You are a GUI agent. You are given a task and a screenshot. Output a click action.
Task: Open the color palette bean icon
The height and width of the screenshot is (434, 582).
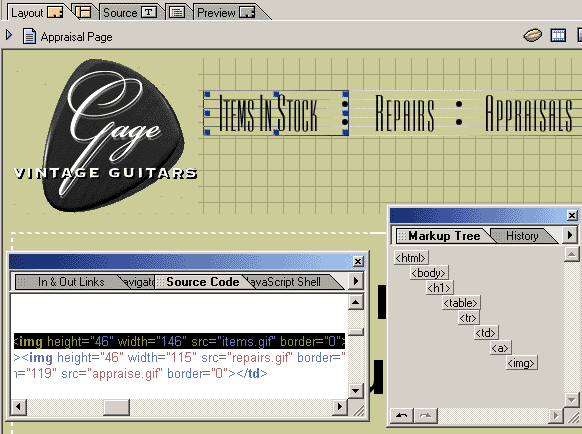[533, 36]
